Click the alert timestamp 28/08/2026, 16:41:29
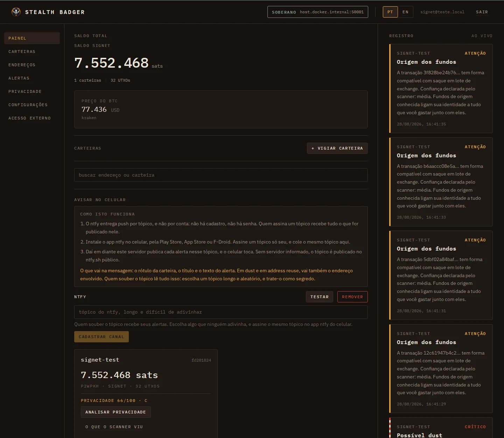504x438 pixels. pyautogui.click(x=421, y=404)
